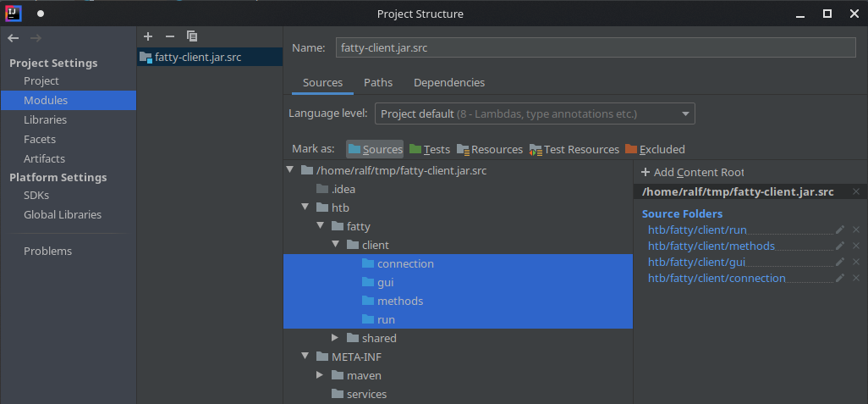The height and width of the screenshot is (404, 868).
Task: Select Libraries in Project Settings
Action: 45,119
